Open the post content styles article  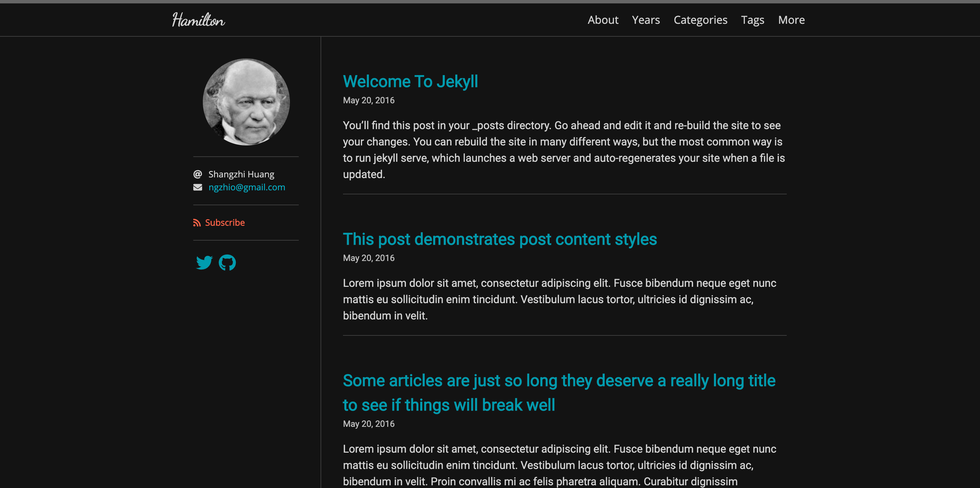(x=500, y=239)
